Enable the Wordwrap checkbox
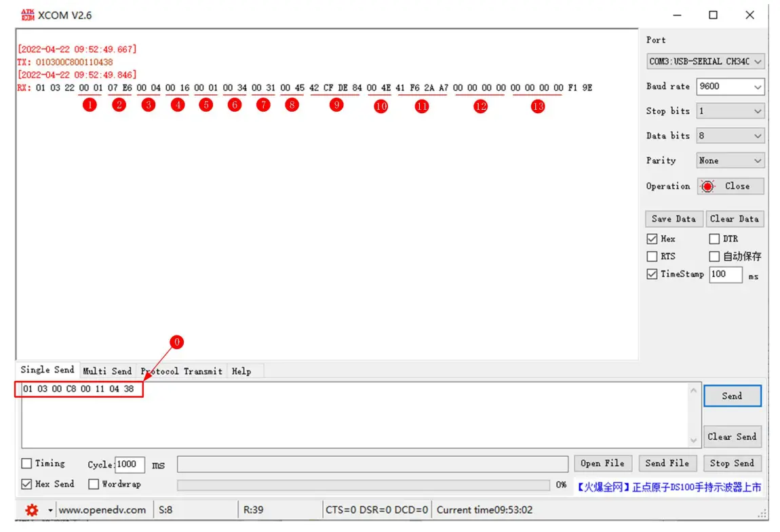The image size is (780, 532). click(94, 484)
